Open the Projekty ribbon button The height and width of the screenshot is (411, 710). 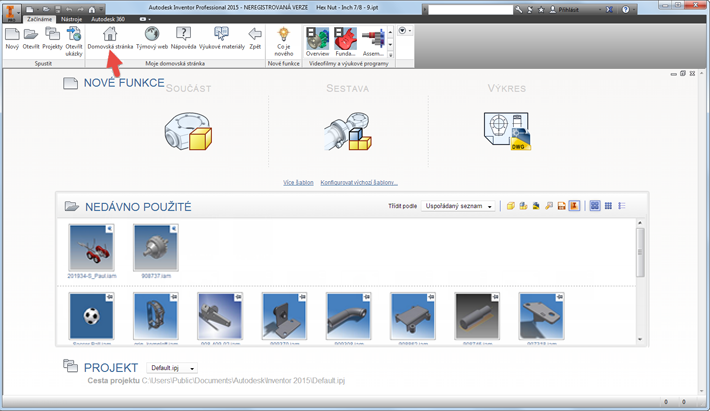[x=52, y=38]
